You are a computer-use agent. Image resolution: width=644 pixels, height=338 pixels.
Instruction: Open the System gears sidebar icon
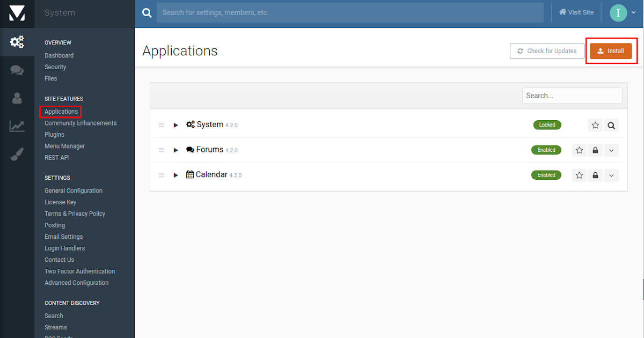(17, 42)
